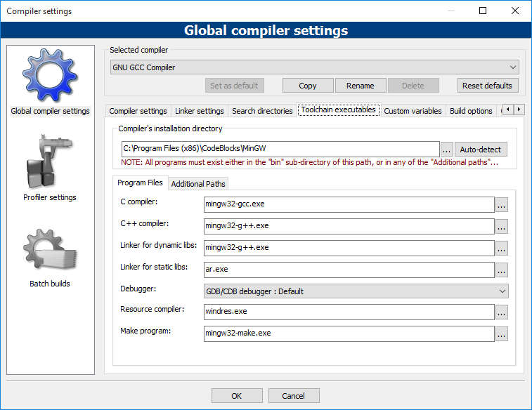
Task: Open the Debugger dropdown list
Action: pyautogui.click(x=356, y=291)
